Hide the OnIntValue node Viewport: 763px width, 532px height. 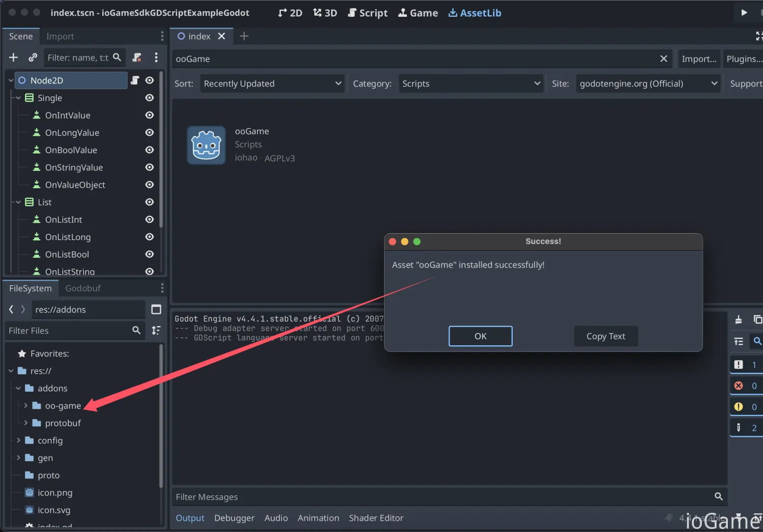[x=150, y=115]
